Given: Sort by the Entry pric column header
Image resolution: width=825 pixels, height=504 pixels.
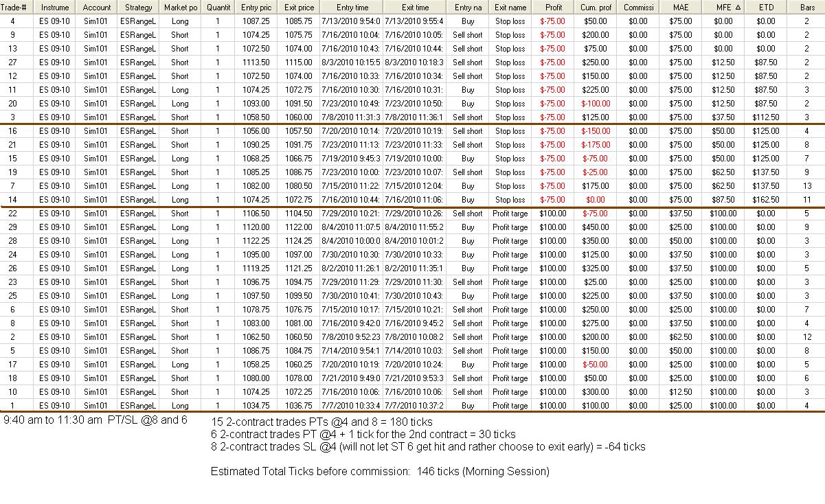Looking at the screenshot, I should pos(256,8).
